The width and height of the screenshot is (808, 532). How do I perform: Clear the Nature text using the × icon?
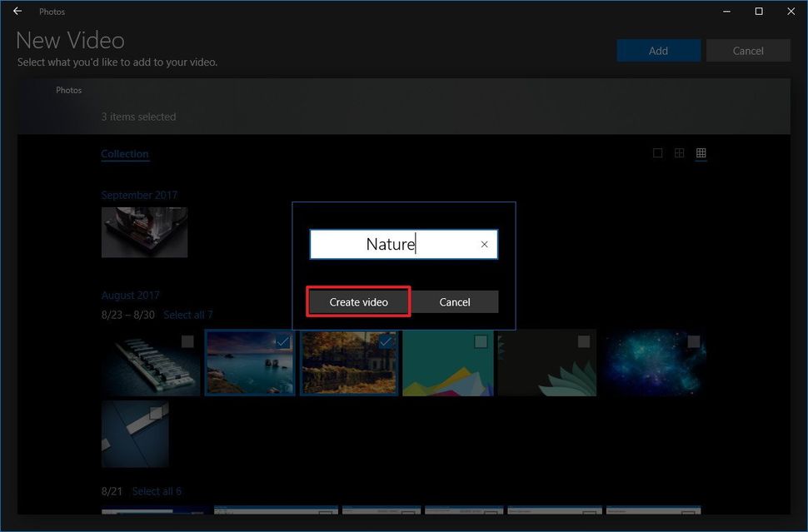pyautogui.click(x=484, y=244)
